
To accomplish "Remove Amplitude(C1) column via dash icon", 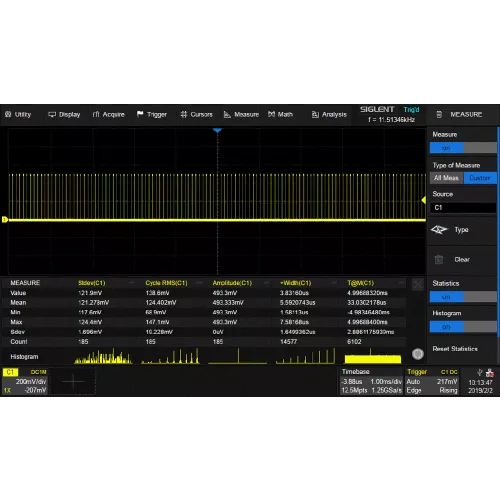I will 266,283.
